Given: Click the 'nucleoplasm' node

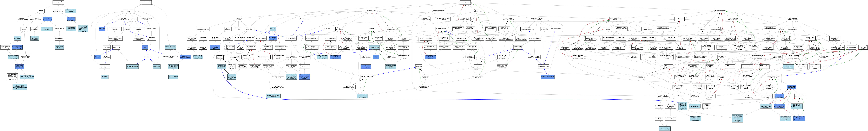Looking at the screenshot, I should pos(157,67).
